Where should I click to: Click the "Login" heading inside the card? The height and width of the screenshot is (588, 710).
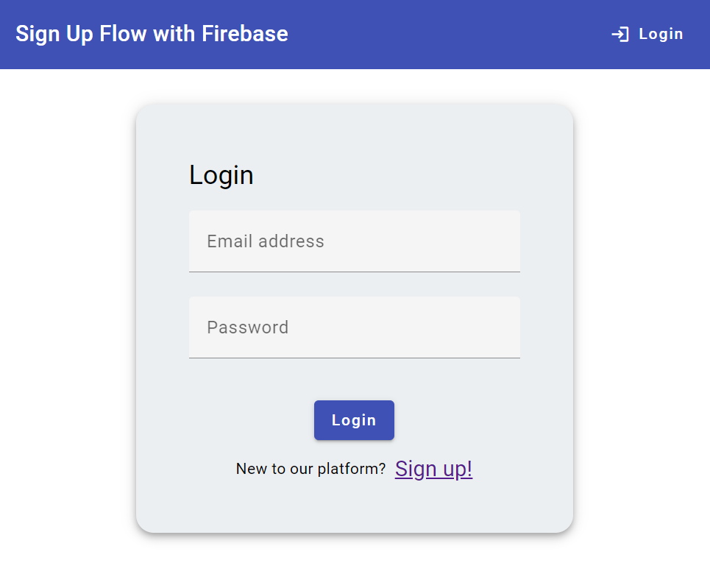[x=221, y=175]
